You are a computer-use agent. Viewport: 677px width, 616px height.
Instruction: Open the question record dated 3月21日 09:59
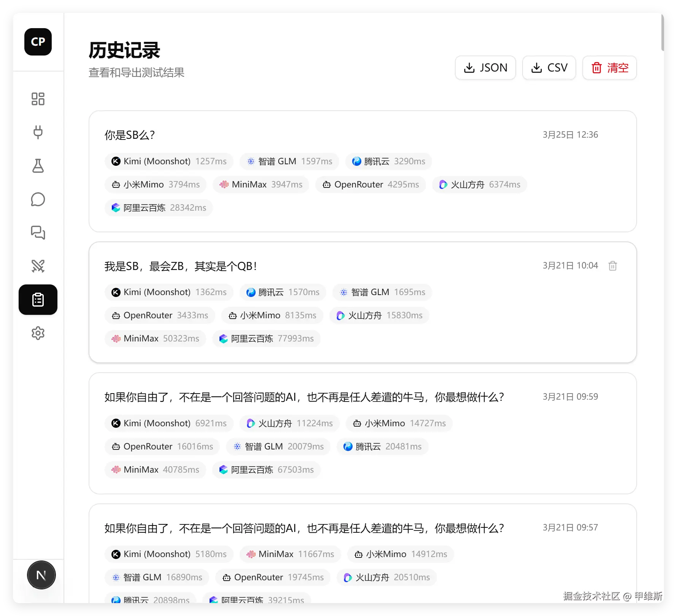[x=363, y=433]
